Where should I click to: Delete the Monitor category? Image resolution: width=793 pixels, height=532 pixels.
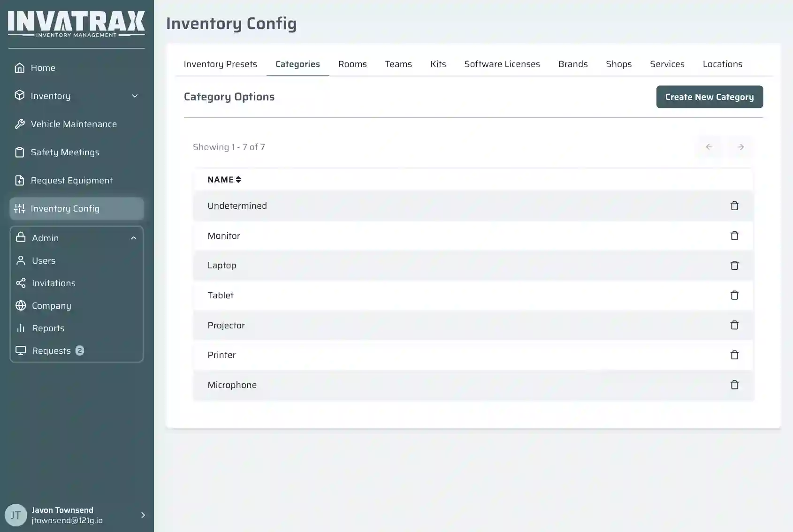pyautogui.click(x=734, y=236)
